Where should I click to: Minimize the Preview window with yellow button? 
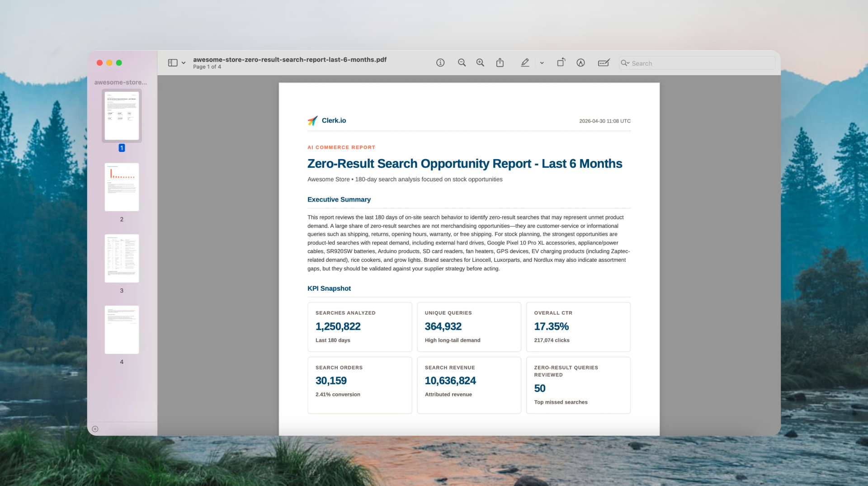109,63
